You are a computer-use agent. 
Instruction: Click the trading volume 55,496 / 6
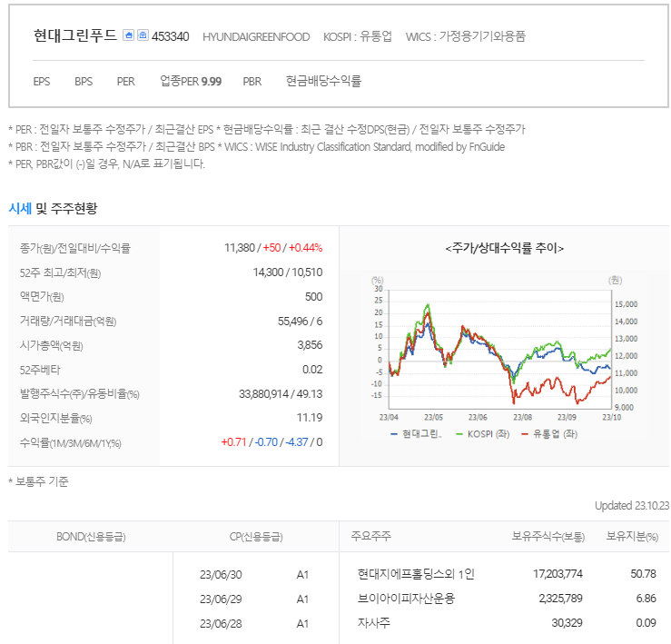point(300,322)
